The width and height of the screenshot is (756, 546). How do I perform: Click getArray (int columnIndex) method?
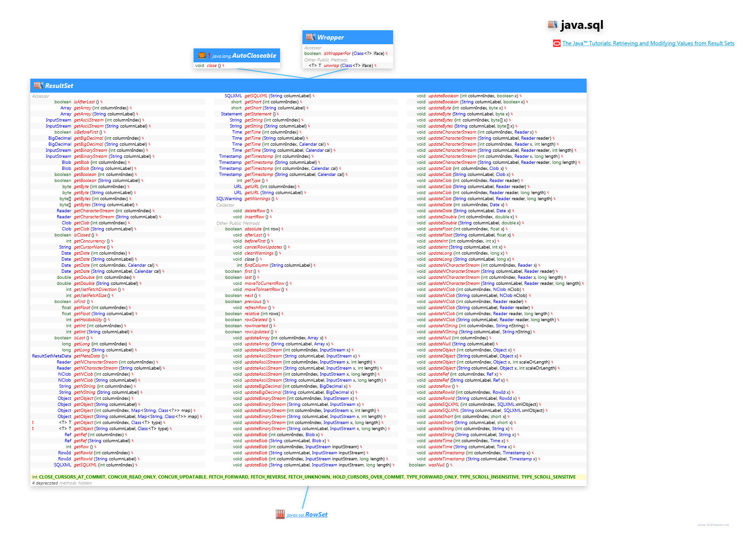coord(101,108)
